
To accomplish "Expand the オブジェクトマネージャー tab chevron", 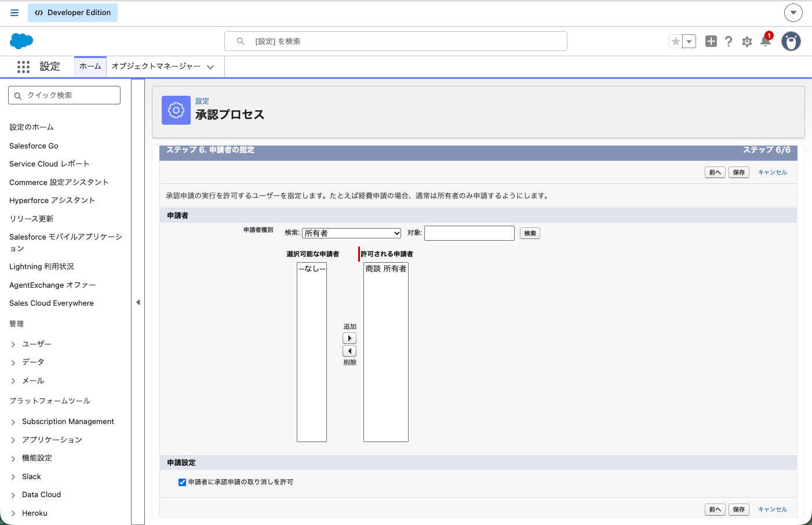I will [210, 67].
